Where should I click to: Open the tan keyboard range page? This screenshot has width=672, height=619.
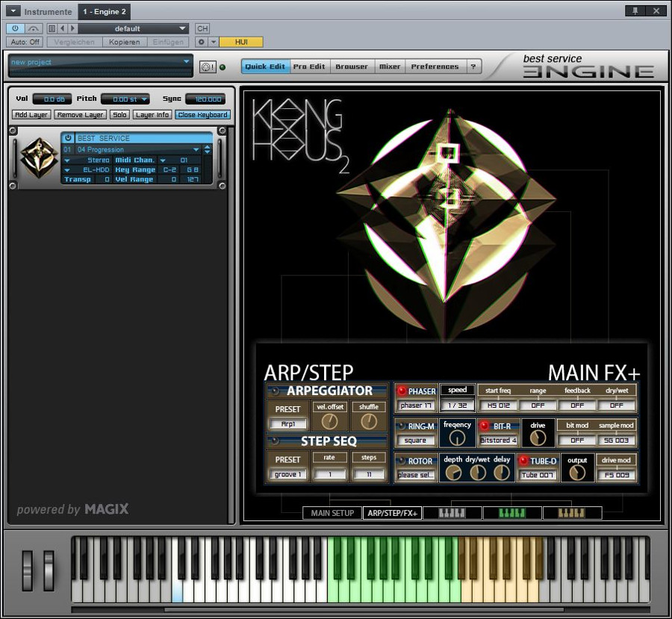coord(572,513)
